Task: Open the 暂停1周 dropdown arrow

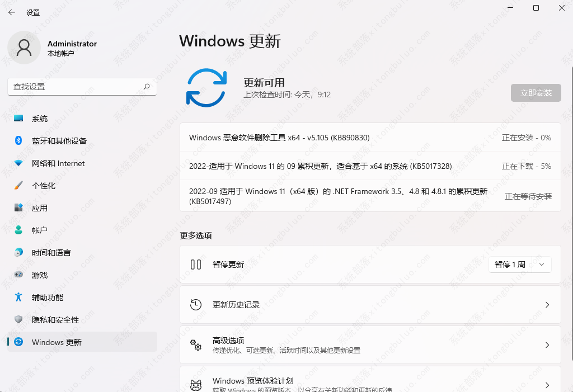Action: click(x=541, y=264)
